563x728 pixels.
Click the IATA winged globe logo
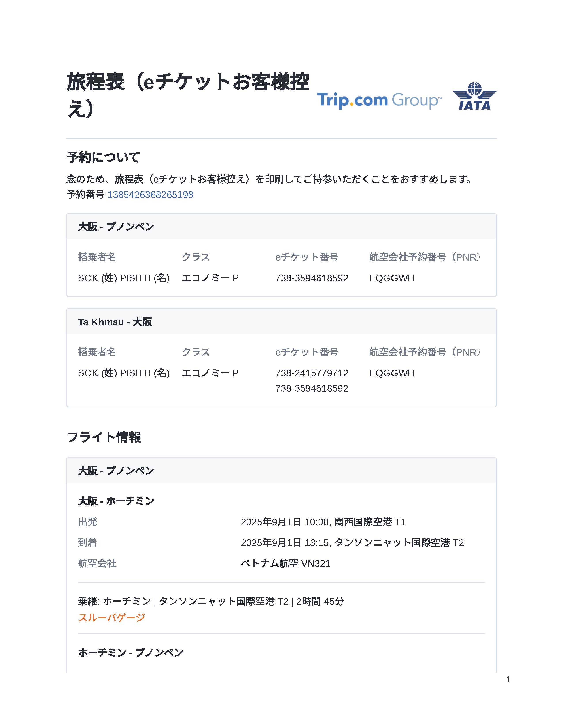(x=474, y=96)
